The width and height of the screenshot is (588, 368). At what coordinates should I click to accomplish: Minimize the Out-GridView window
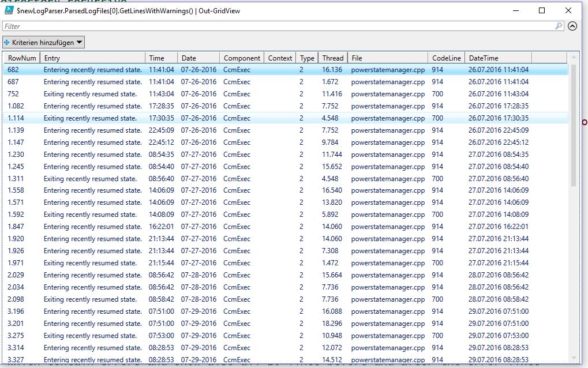point(516,10)
